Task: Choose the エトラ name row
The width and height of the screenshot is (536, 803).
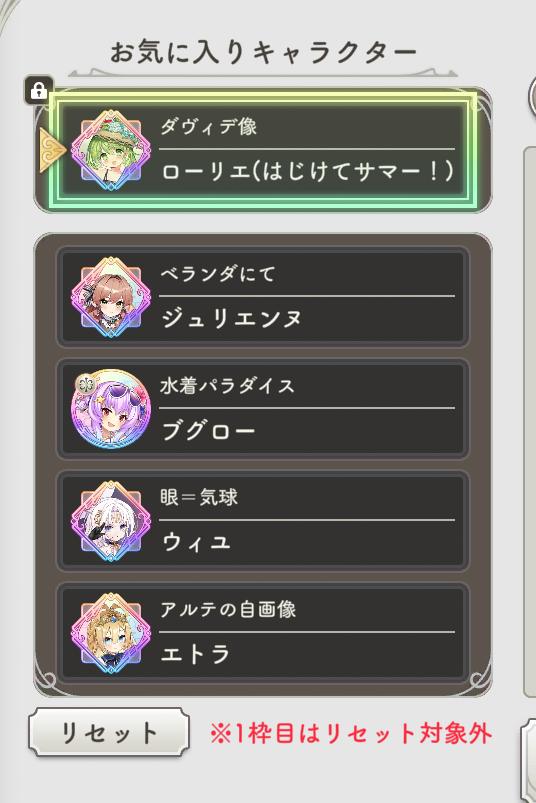Action: [x=263, y=633]
